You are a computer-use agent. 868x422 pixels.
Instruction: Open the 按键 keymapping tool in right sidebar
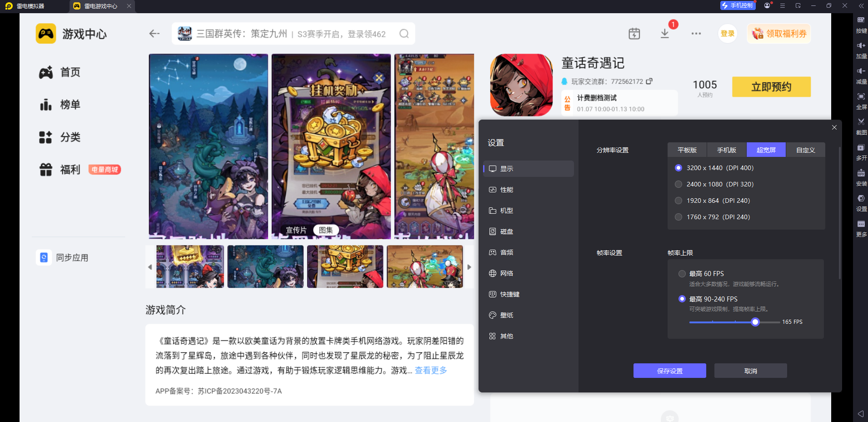(x=861, y=25)
